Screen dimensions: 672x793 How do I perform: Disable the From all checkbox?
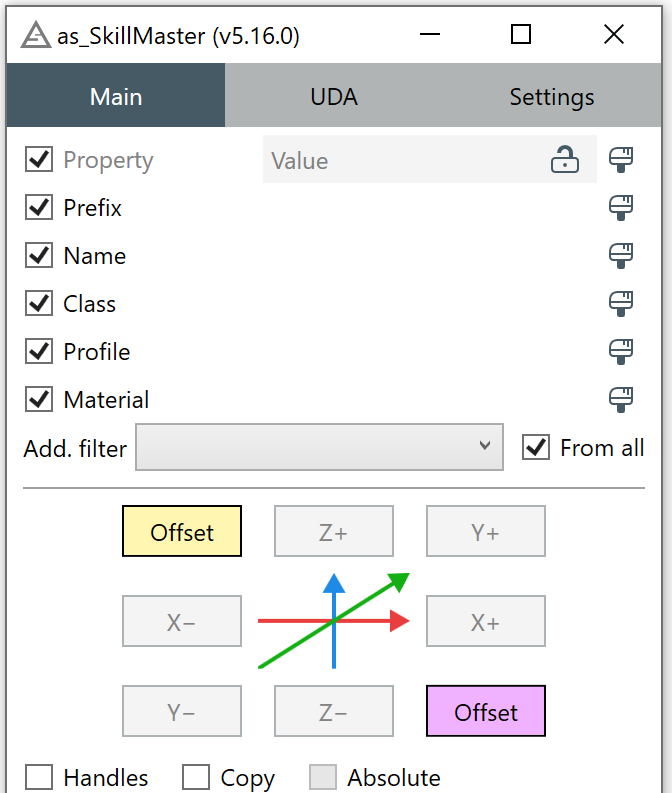click(x=537, y=448)
